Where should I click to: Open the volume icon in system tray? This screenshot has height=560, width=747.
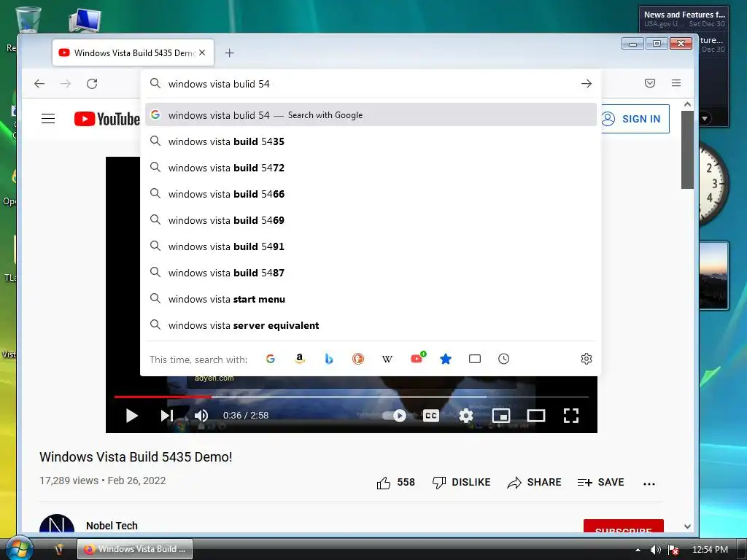point(656,550)
